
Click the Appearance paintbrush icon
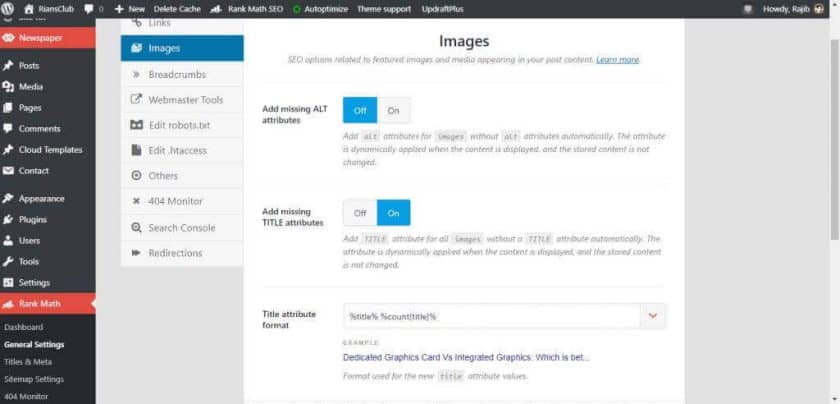(x=8, y=199)
